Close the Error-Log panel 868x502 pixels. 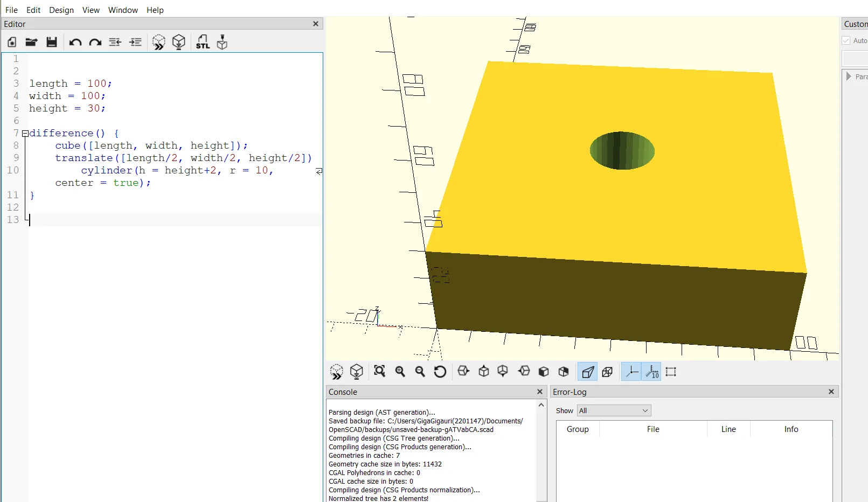point(831,392)
